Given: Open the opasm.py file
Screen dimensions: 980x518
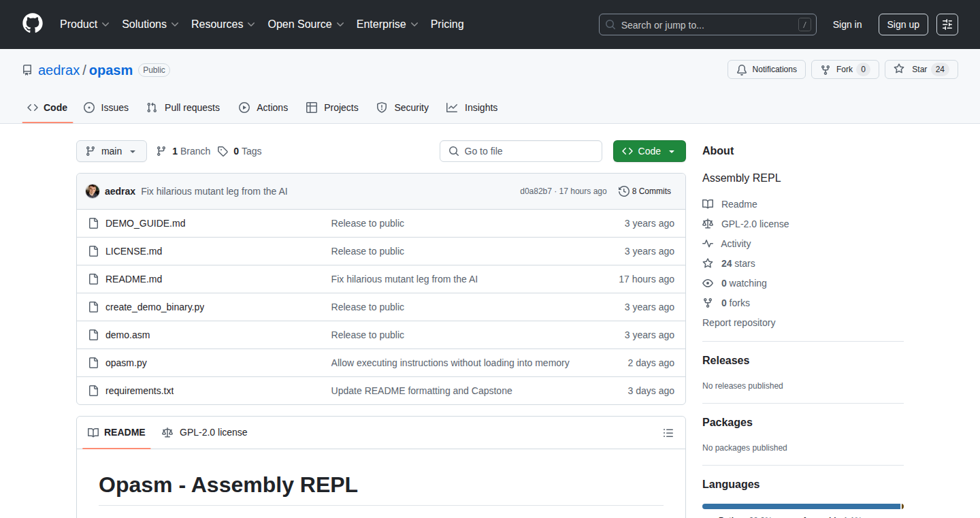Looking at the screenshot, I should (126, 363).
